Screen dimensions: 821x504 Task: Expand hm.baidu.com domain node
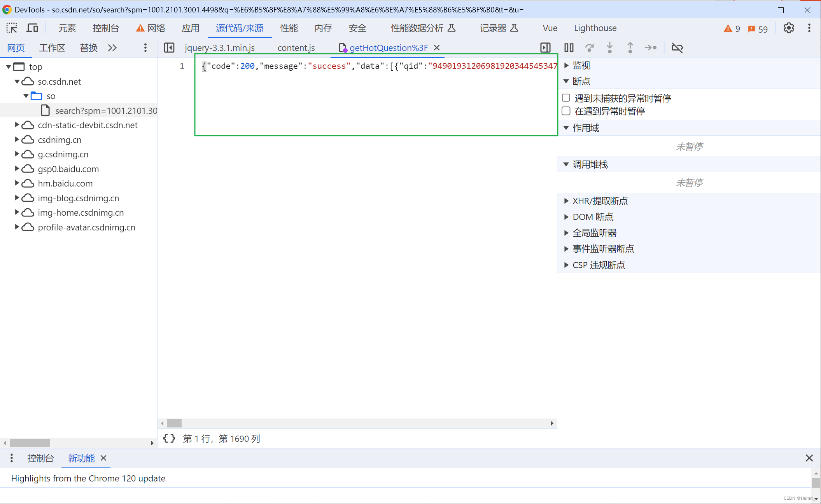pyautogui.click(x=17, y=183)
